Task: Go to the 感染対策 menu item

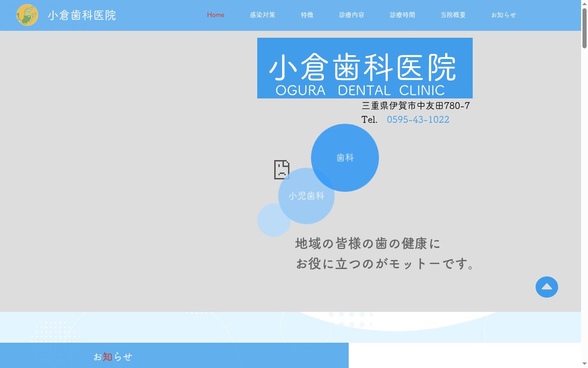Action: coord(262,15)
